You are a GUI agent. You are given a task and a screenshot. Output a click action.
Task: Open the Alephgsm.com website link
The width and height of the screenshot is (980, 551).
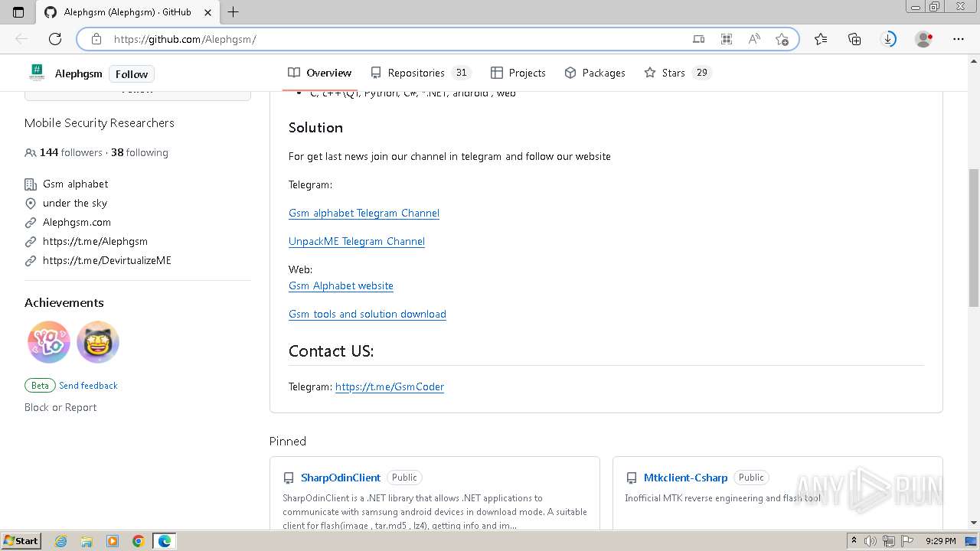coord(77,222)
